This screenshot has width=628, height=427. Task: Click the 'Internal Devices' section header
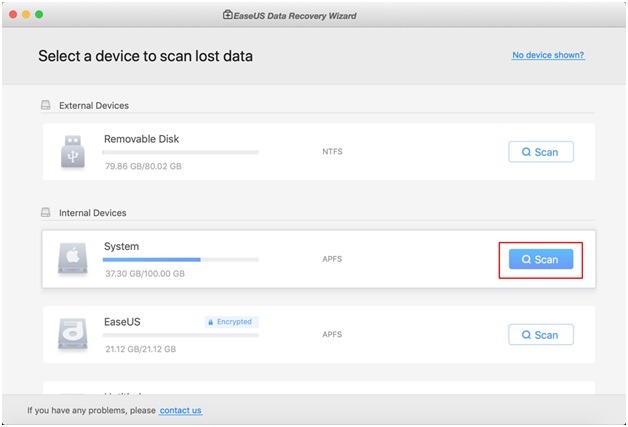point(93,213)
